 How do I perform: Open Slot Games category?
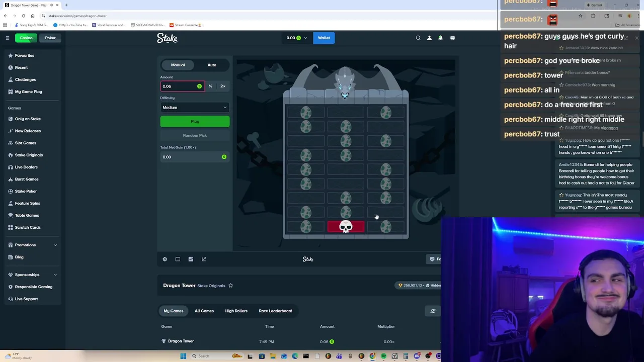point(26,143)
